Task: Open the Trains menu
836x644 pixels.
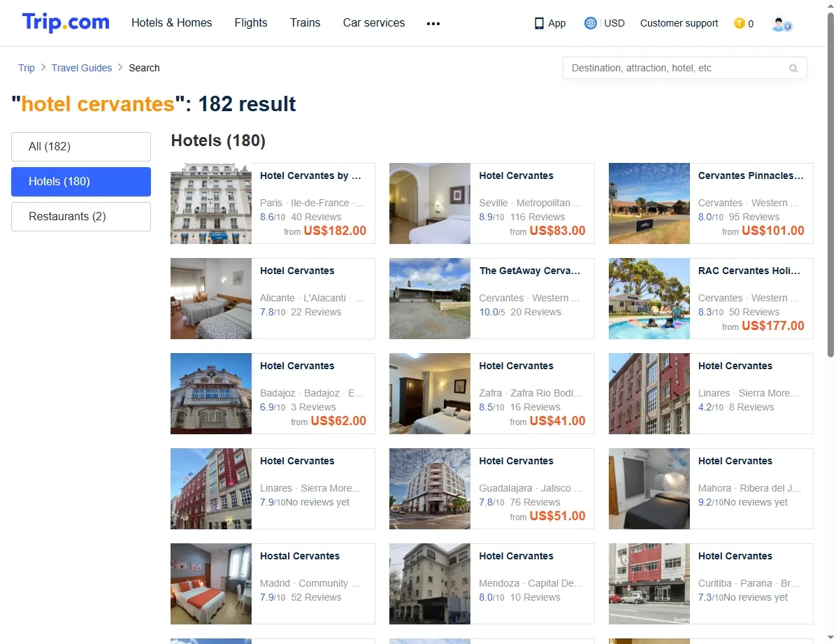Action: (305, 23)
